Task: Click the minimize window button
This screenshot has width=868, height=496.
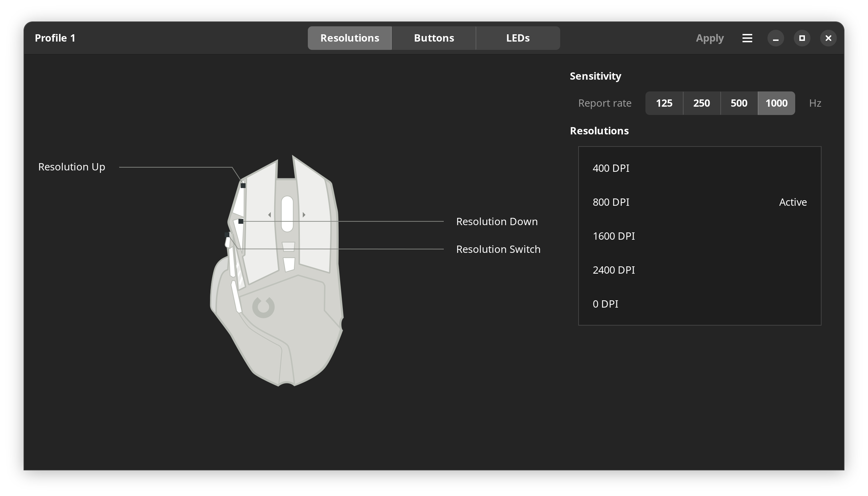Action: [775, 38]
